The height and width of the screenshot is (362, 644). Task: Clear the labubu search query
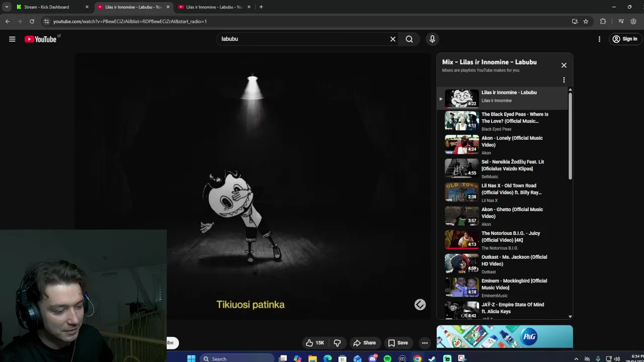tap(393, 39)
